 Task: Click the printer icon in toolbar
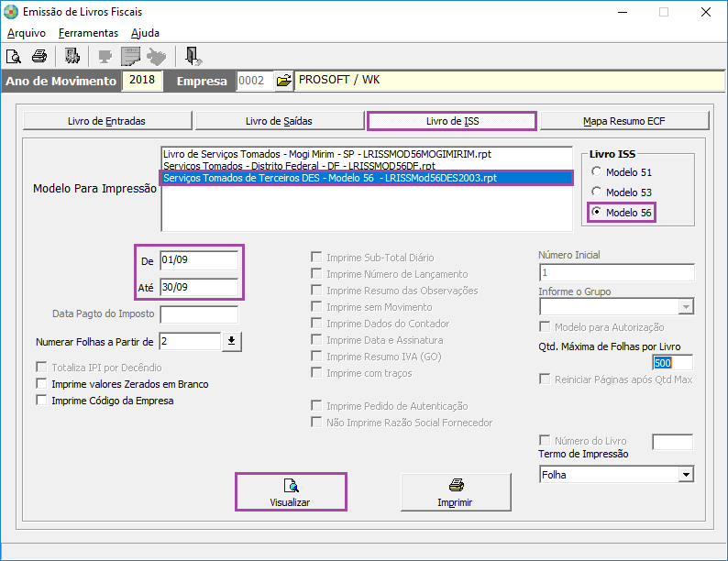point(39,56)
